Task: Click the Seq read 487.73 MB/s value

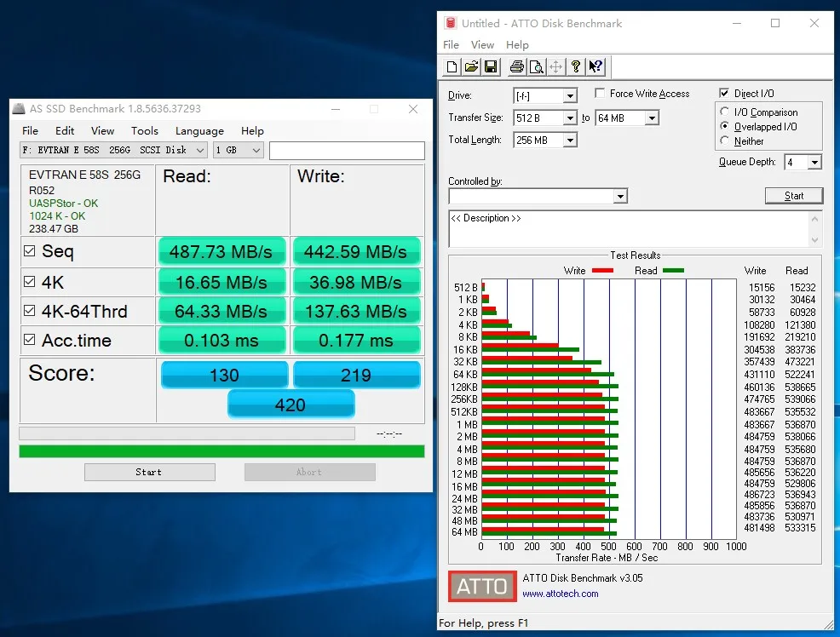Action: (x=222, y=251)
